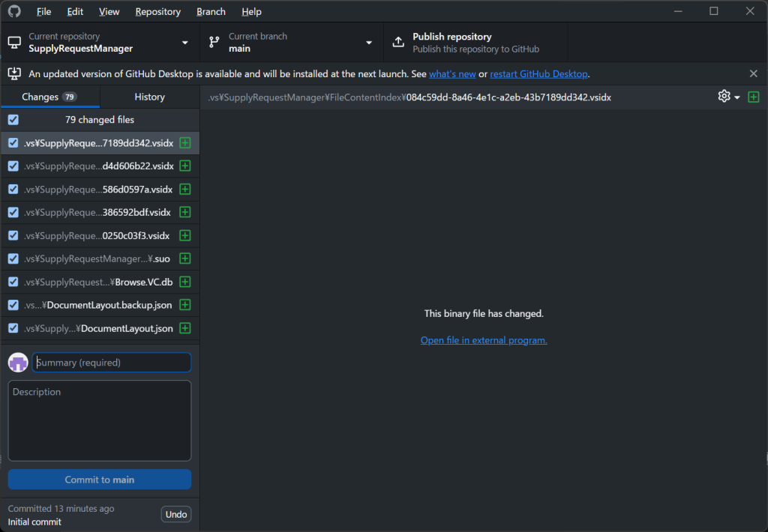The image size is (768, 532).
Task: Toggle the 79 changed files select-all checkbox
Action: [13, 120]
